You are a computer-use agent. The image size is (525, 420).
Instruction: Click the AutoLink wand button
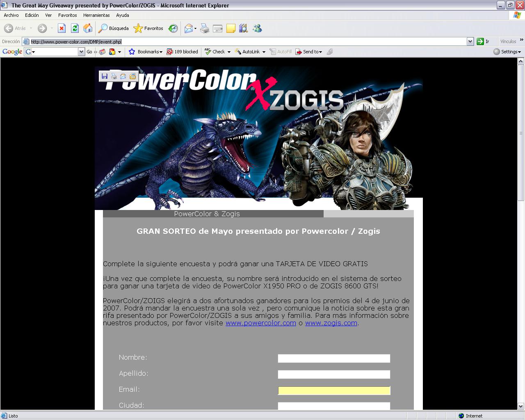(x=247, y=52)
